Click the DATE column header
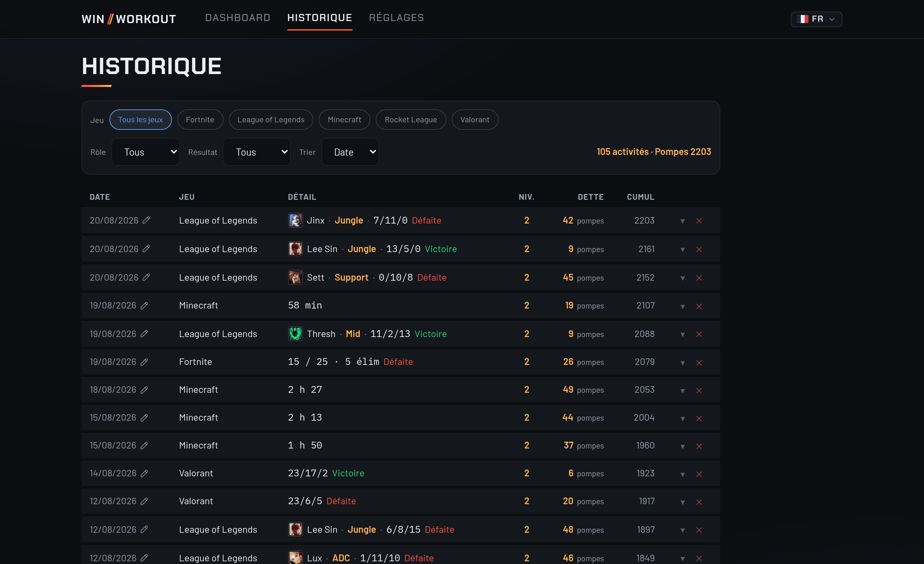This screenshot has height=564, width=924. coord(100,197)
